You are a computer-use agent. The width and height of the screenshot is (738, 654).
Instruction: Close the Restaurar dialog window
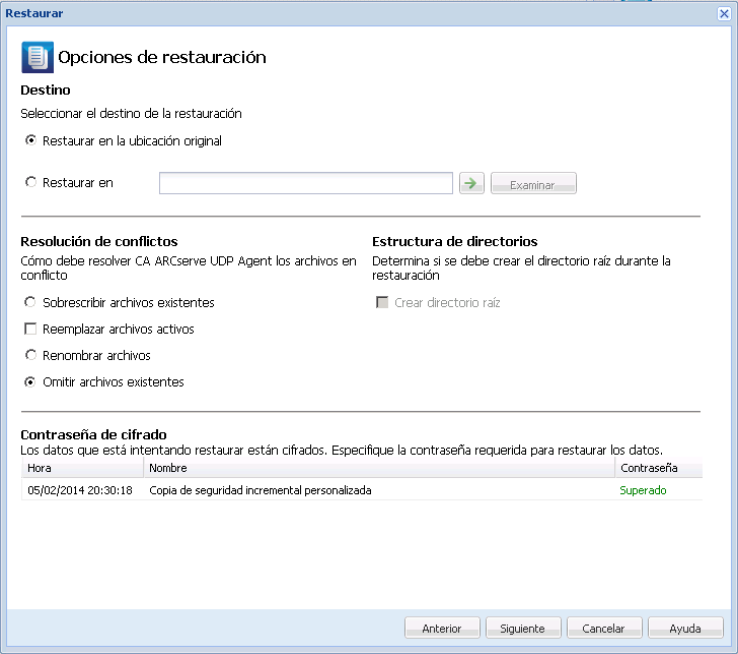724,13
